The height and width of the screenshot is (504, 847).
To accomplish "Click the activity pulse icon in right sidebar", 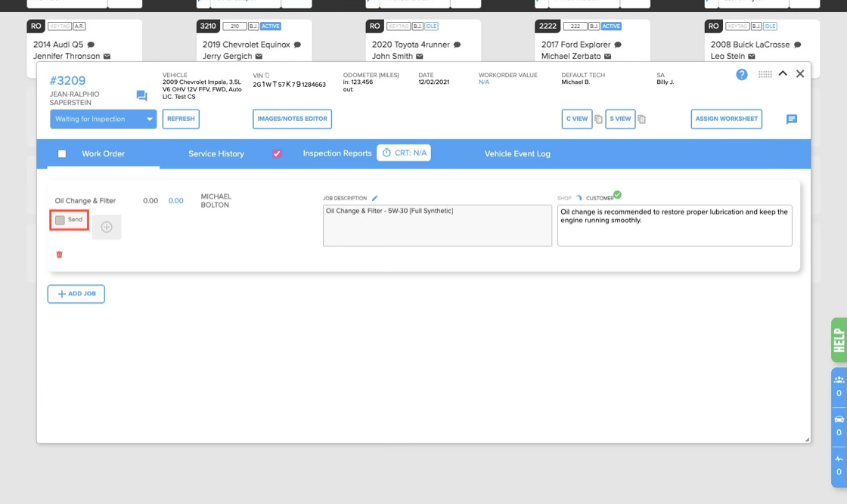I will 839,459.
